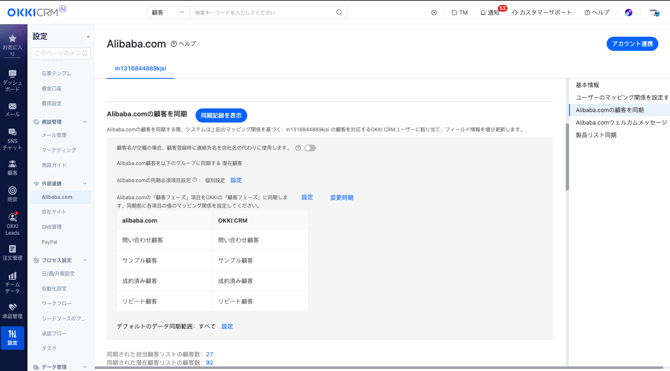The width and height of the screenshot is (670, 371).
Task: Open カスタマーサポート headset item
Action: coord(541,12)
